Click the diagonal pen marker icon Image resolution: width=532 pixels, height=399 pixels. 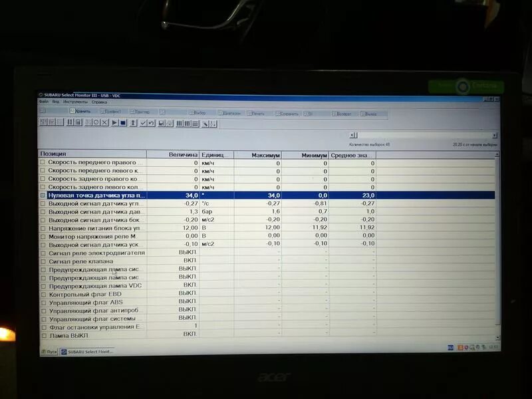pos(205,124)
